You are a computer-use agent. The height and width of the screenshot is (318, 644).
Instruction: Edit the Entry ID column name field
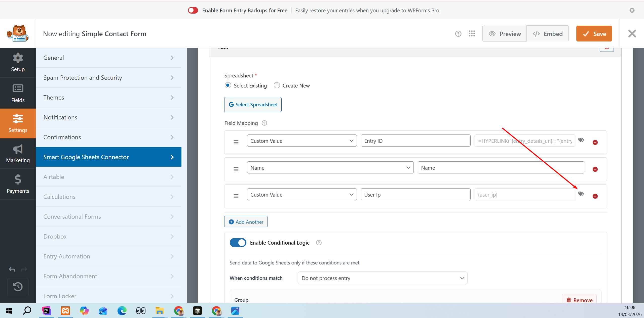415,141
